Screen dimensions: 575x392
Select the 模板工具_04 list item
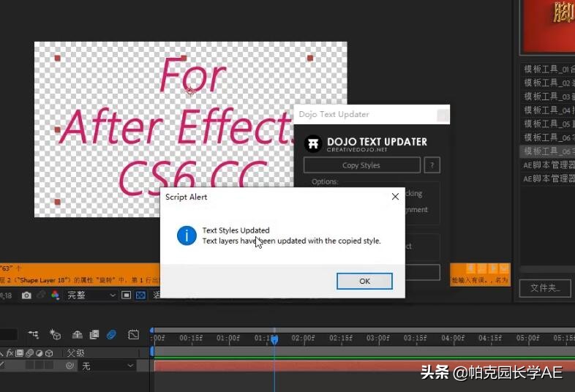click(x=549, y=110)
